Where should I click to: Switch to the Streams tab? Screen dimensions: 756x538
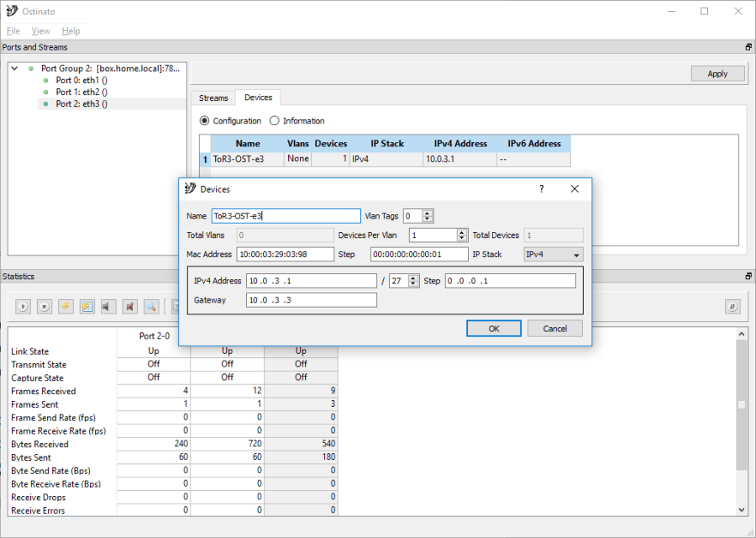[213, 98]
